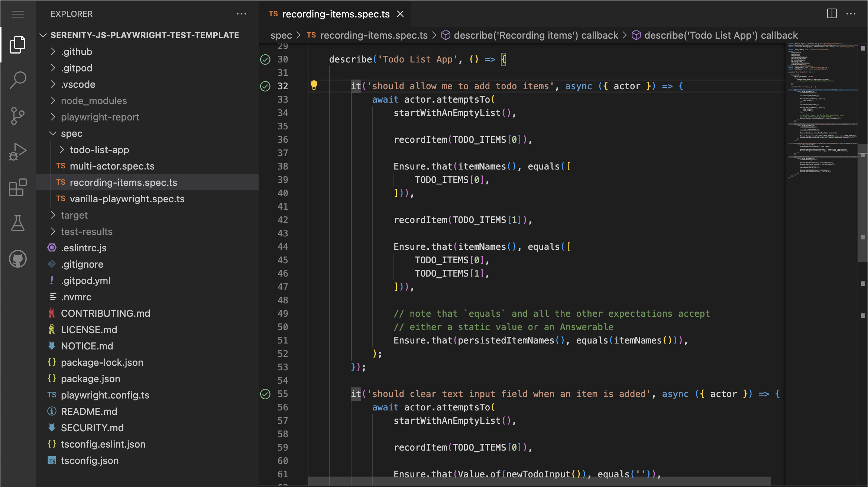Screen dimensions: 868x487
Task: Open the GitHub view in activity bar
Action: 18,258
